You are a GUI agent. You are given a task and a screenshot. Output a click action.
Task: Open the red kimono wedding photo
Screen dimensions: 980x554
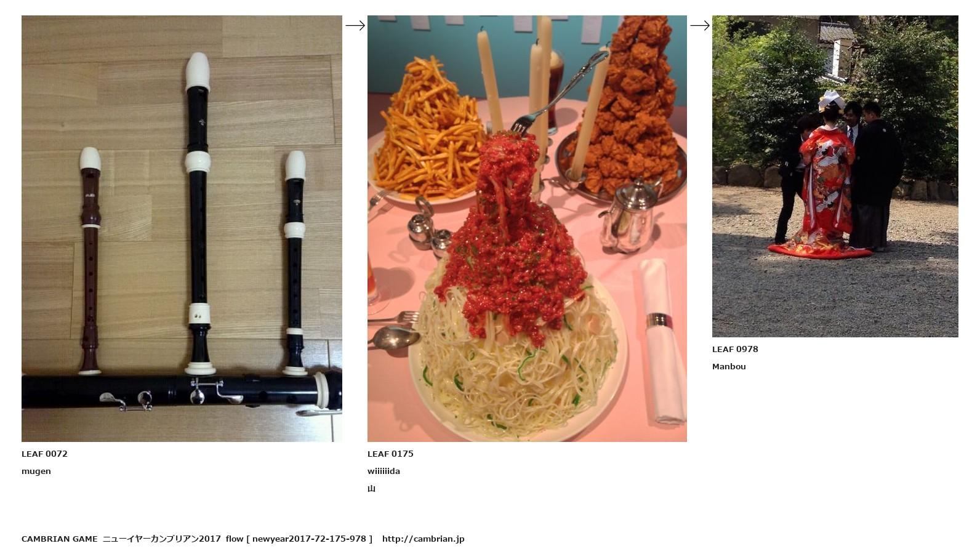(835, 176)
